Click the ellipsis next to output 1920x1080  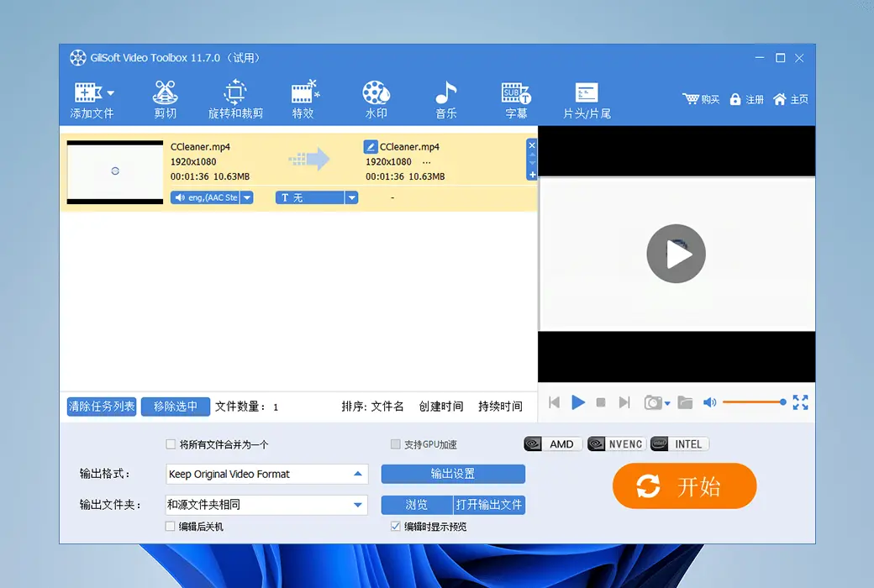426,162
